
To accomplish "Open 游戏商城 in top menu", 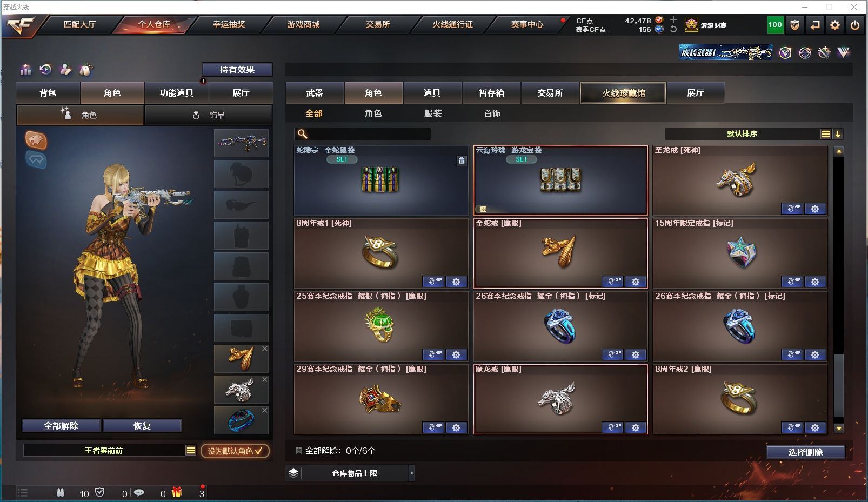I will pos(303,24).
